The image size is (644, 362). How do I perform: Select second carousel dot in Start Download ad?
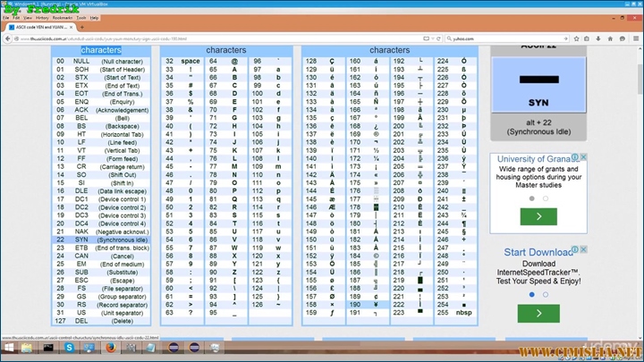click(x=544, y=294)
